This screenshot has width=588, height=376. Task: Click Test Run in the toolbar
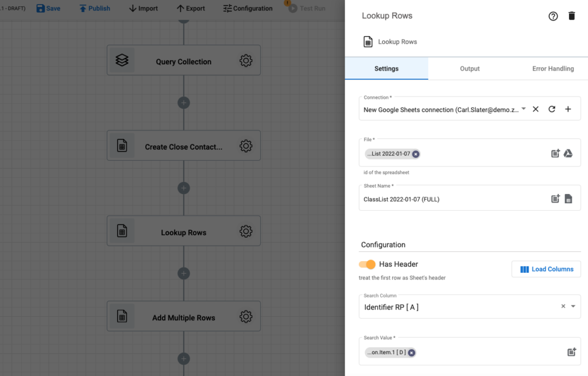point(307,8)
